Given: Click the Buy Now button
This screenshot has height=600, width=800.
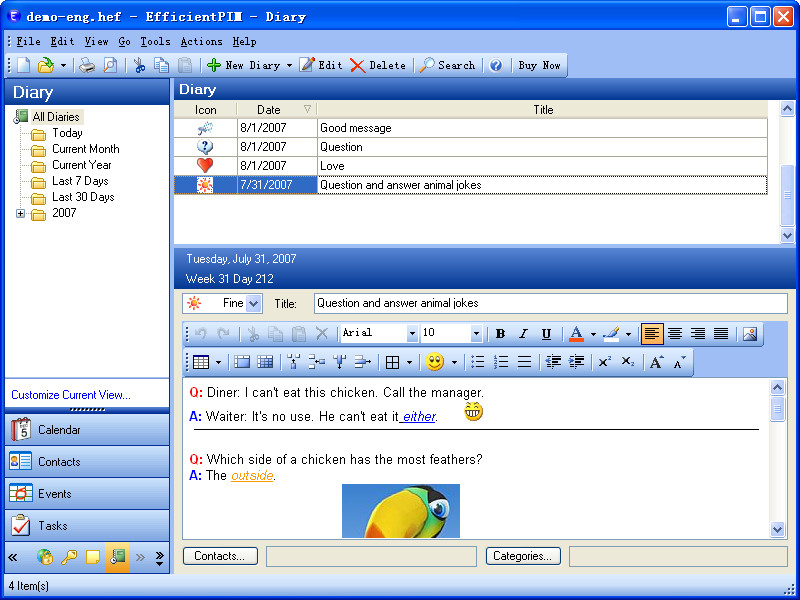Looking at the screenshot, I should click(x=539, y=65).
